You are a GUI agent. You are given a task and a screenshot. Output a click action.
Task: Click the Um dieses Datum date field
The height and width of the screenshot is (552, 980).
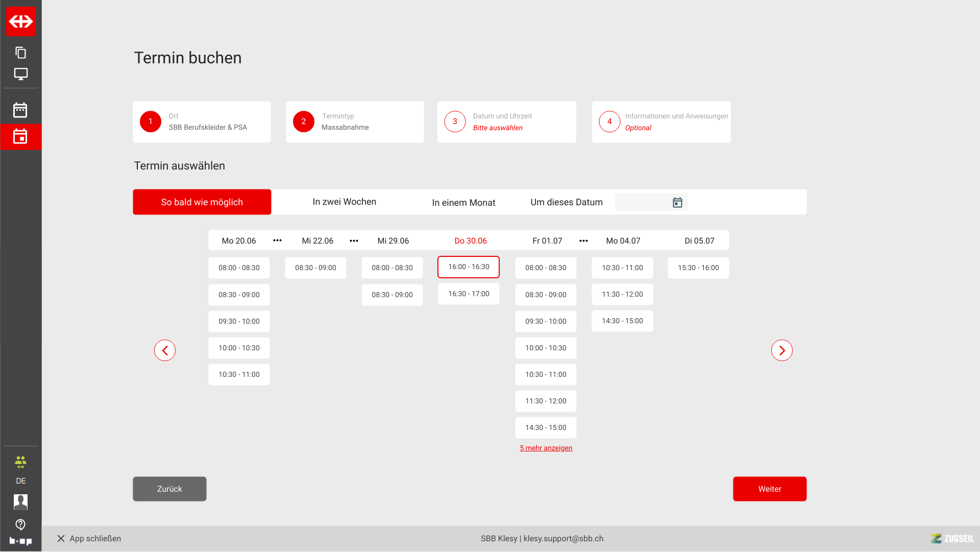click(x=642, y=203)
